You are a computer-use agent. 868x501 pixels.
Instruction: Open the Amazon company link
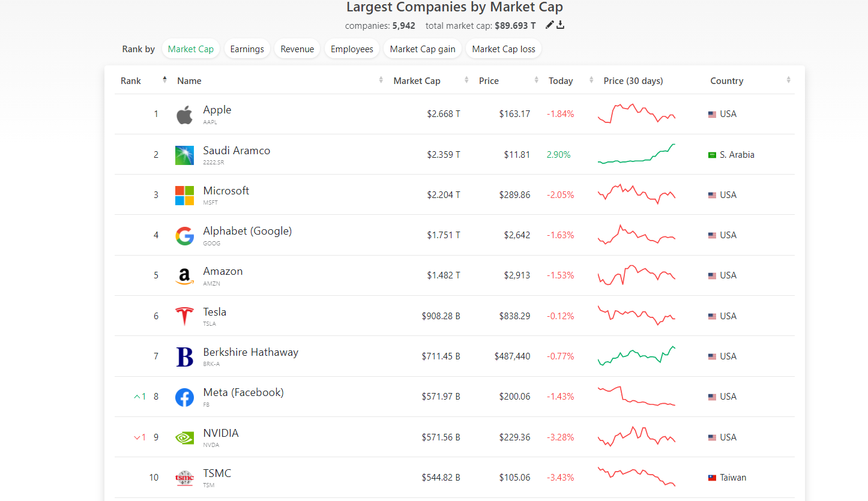[223, 271]
